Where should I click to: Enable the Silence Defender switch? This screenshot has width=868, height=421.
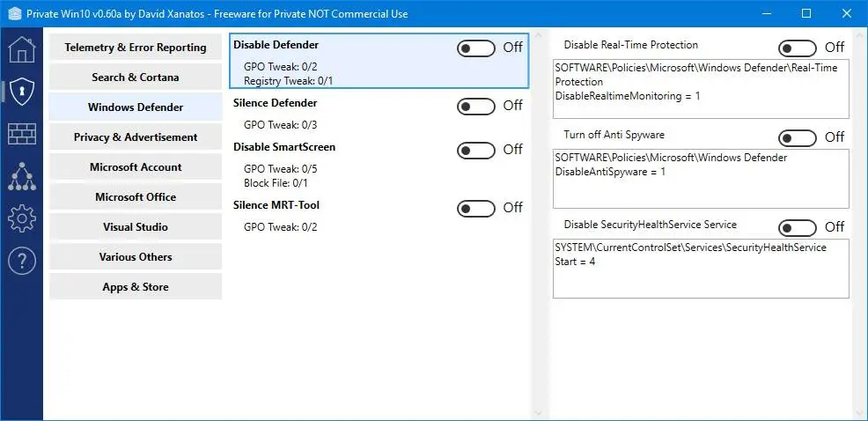click(476, 107)
